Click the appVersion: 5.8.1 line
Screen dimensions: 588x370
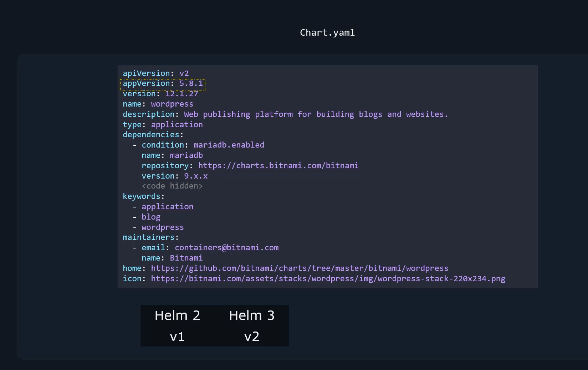tap(163, 83)
